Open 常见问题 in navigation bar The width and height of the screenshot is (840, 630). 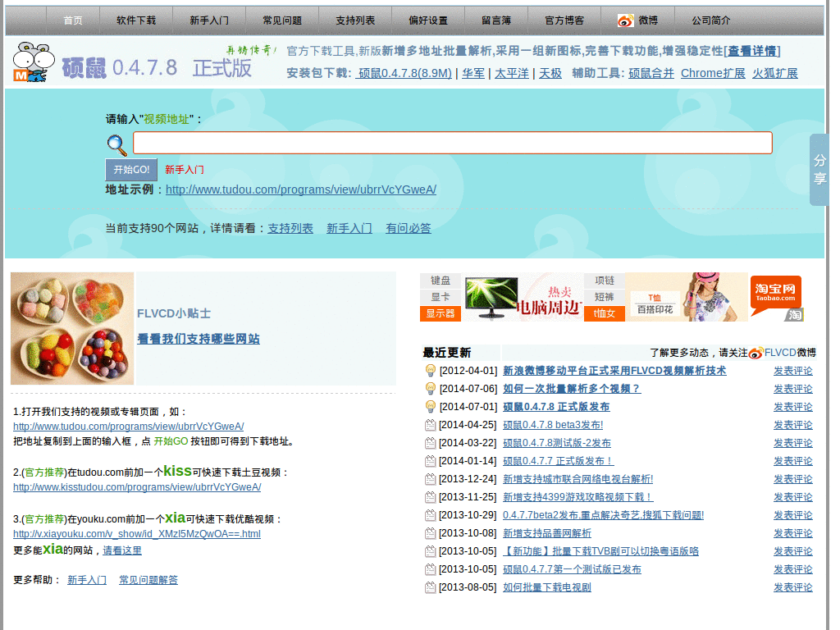tap(282, 21)
